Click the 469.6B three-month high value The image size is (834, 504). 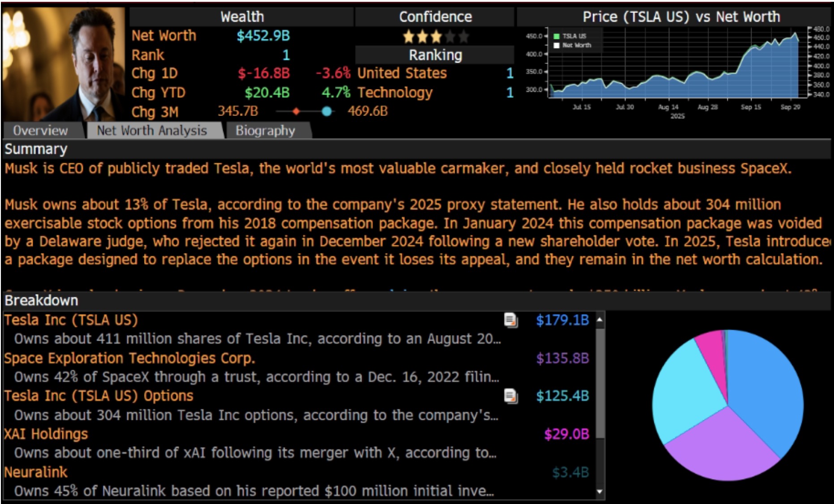[x=367, y=111]
